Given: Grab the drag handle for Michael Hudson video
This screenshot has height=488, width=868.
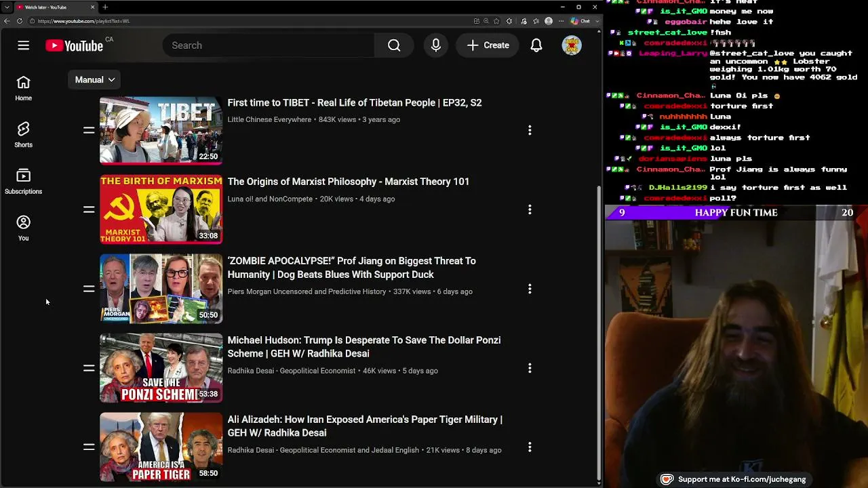Looking at the screenshot, I should point(89,368).
